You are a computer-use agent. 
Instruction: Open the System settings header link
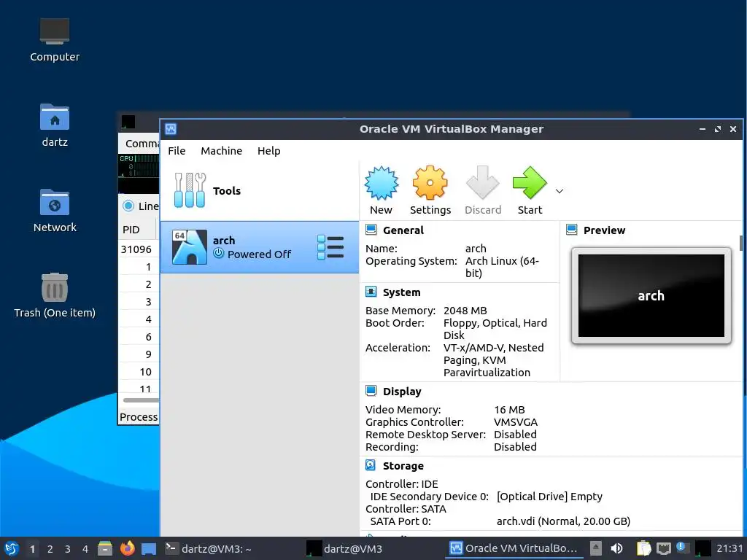point(402,292)
